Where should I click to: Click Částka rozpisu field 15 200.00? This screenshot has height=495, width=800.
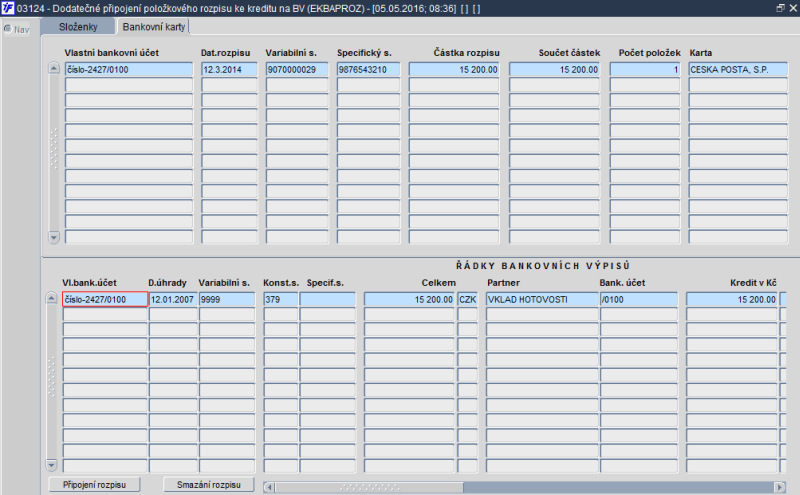click(x=454, y=69)
